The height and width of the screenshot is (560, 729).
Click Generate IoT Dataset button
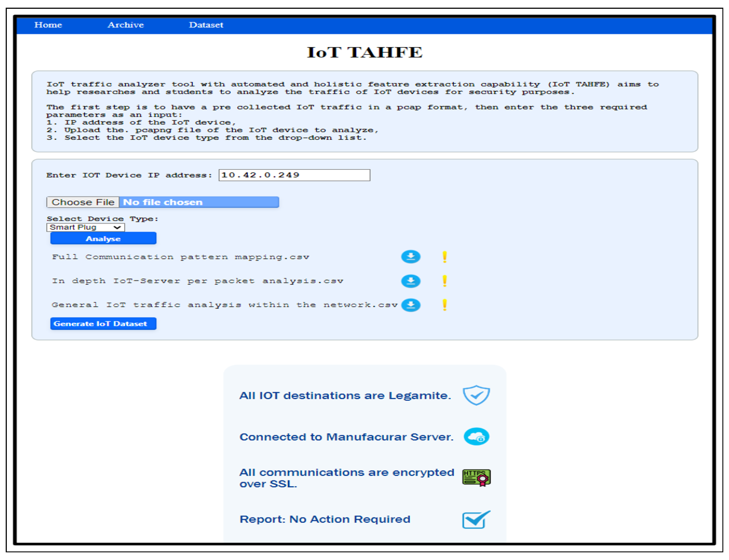click(x=103, y=324)
